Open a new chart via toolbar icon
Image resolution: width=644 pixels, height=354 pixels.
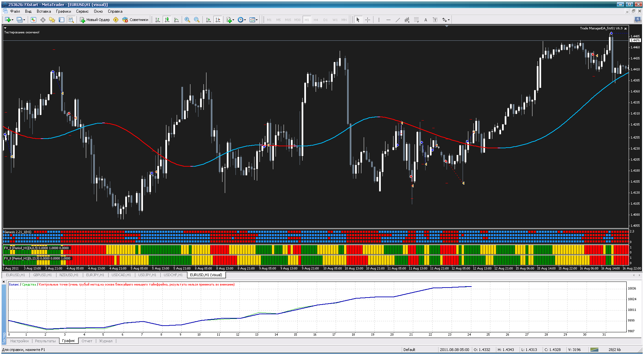coord(8,20)
